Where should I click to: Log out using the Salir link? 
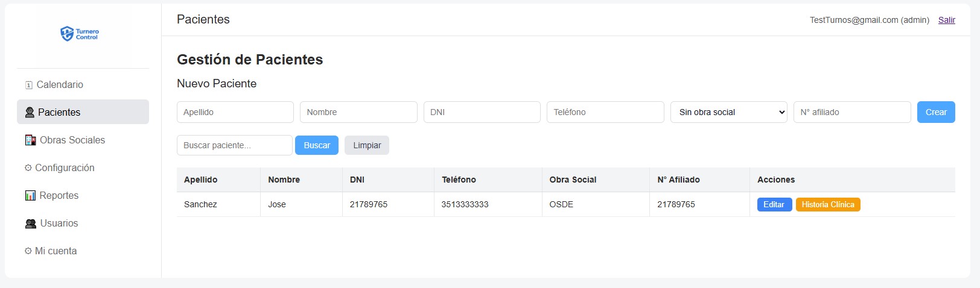(x=946, y=20)
